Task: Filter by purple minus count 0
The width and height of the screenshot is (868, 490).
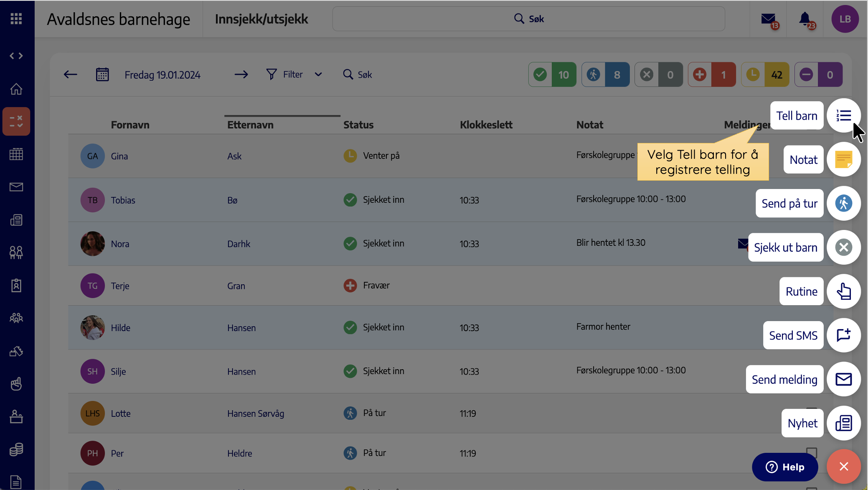Action: click(x=818, y=74)
